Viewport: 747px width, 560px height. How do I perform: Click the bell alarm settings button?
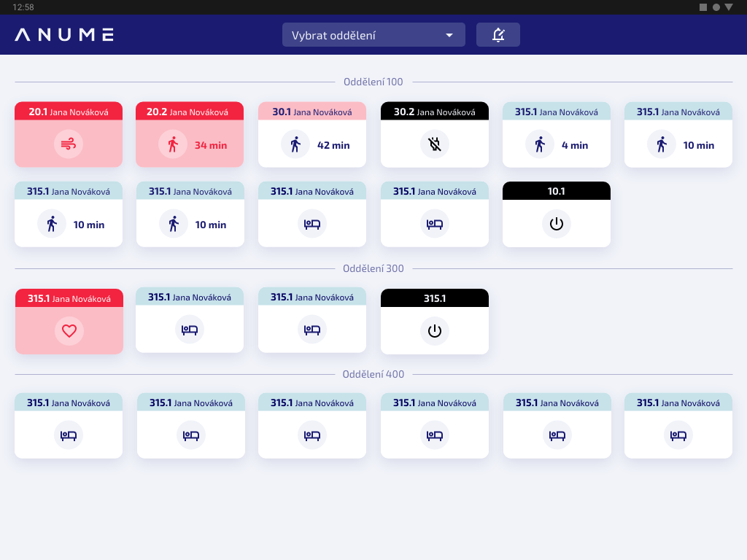point(498,35)
